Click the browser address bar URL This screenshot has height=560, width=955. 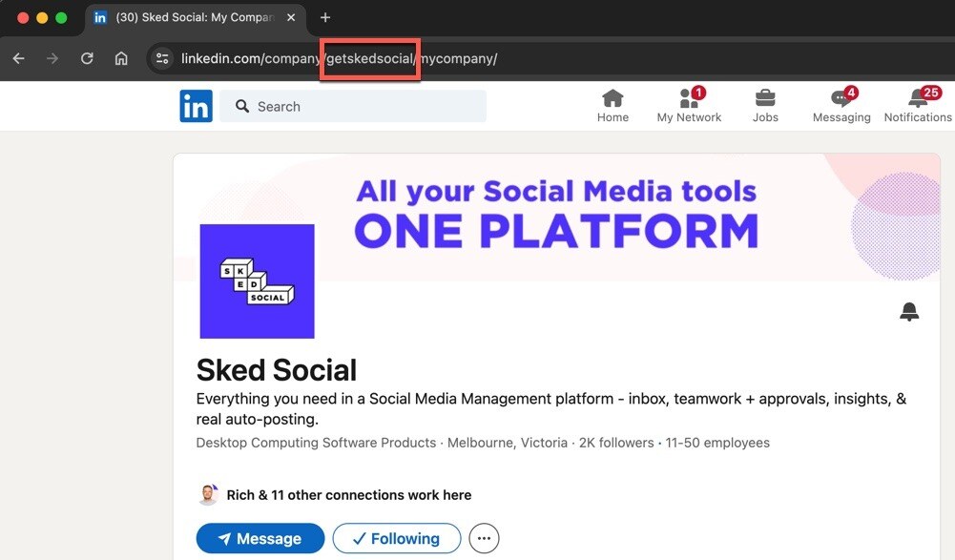(x=339, y=58)
